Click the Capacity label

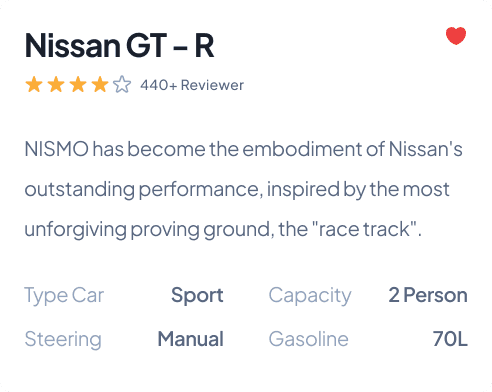click(310, 296)
